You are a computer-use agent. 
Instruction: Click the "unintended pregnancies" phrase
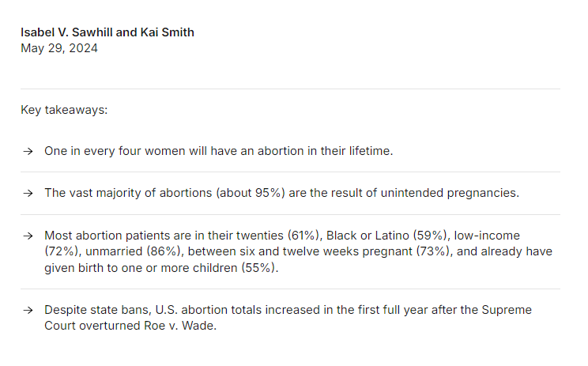pyautogui.click(x=450, y=193)
